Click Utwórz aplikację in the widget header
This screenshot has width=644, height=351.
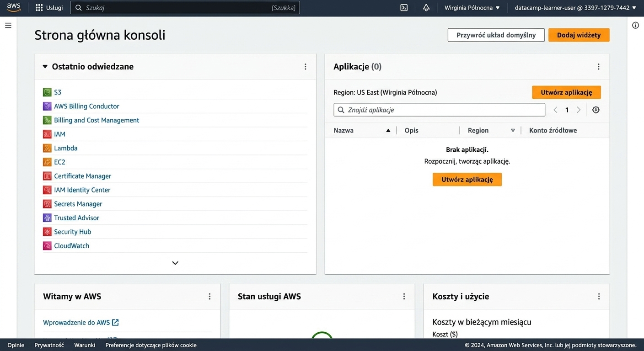[x=566, y=92]
